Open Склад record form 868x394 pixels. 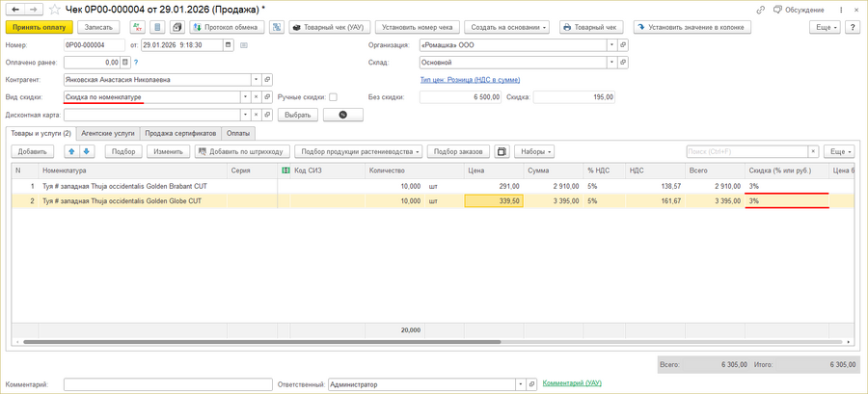coord(623,63)
